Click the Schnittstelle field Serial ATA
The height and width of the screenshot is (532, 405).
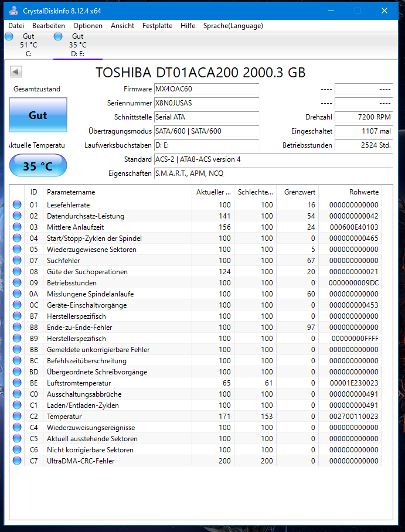point(206,117)
